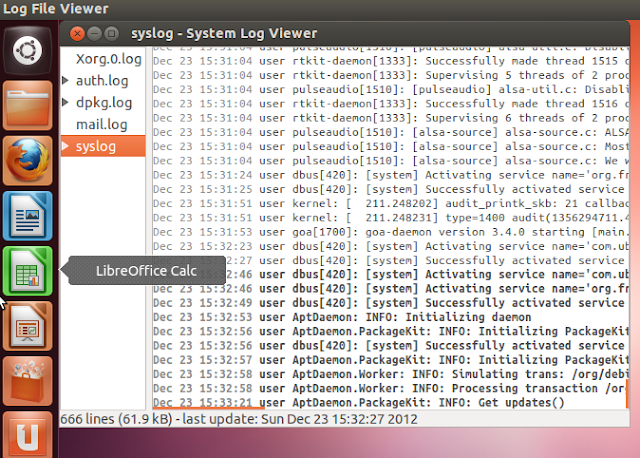
Task: Close the System Log Viewer window
Action: click(x=77, y=33)
